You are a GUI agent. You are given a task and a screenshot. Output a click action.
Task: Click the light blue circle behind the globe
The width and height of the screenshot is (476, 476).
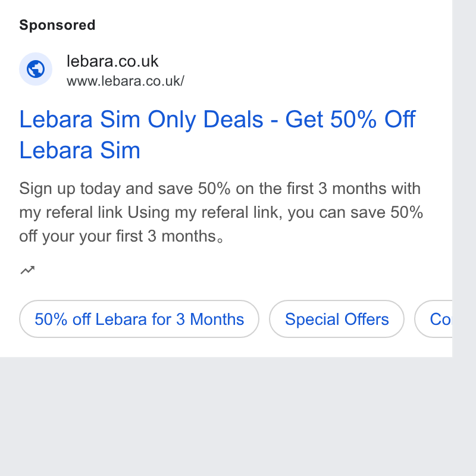click(36, 69)
